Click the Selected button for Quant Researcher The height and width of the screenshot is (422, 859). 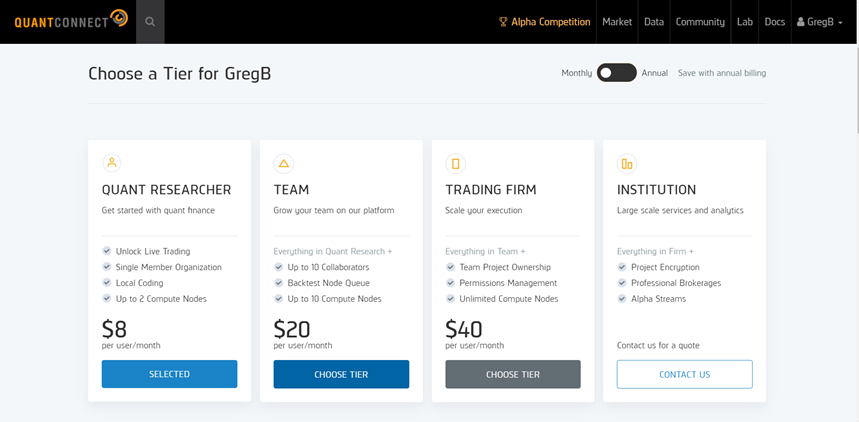click(169, 374)
